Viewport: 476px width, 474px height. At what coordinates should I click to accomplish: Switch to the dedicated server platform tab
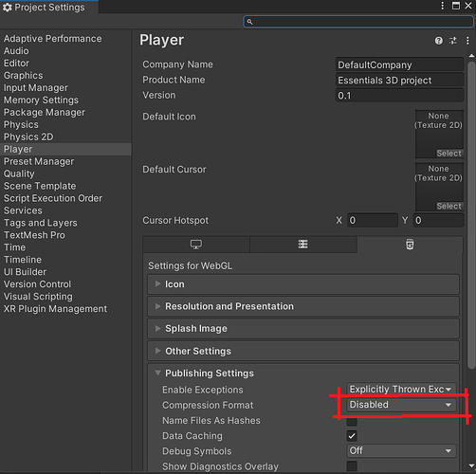coord(302,245)
